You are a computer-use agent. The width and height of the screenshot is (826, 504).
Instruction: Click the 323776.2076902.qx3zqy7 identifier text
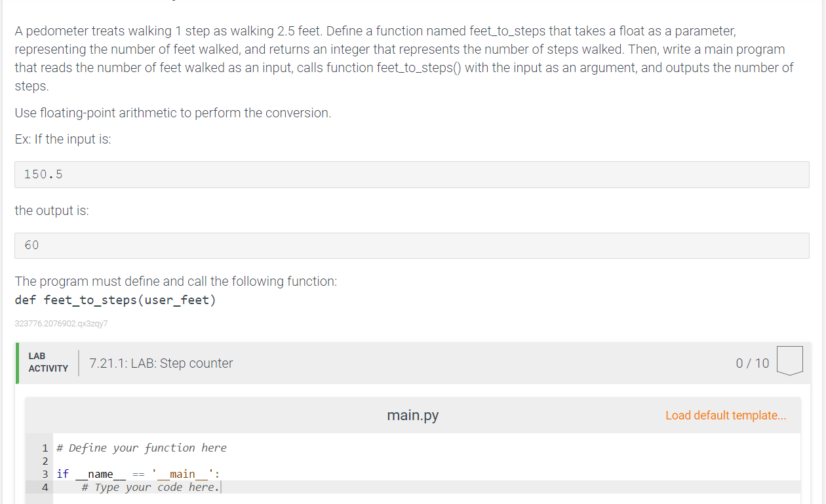coord(61,323)
